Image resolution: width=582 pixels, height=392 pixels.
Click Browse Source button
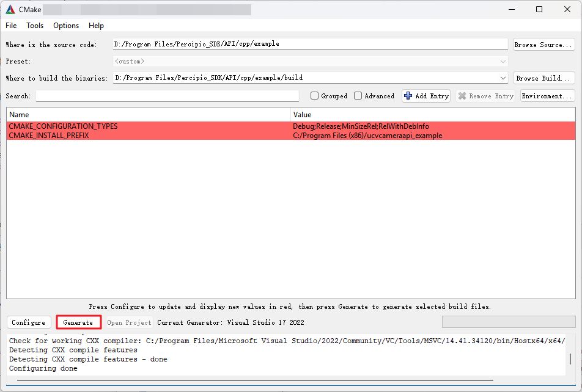click(543, 45)
